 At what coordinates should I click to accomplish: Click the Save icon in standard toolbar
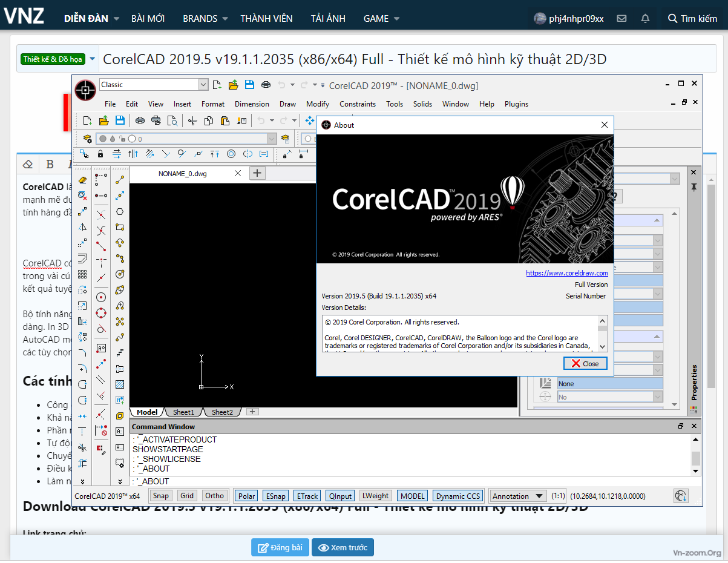[x=120, y=120]
